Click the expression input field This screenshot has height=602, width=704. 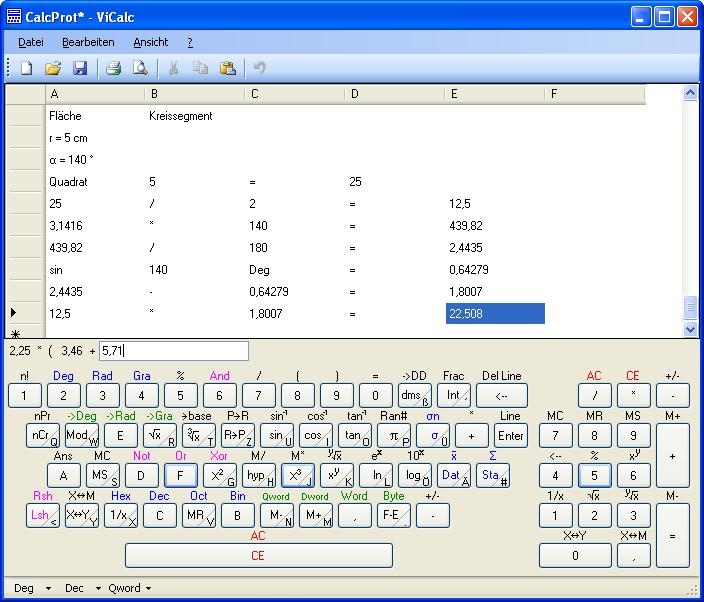click(173, 351)
